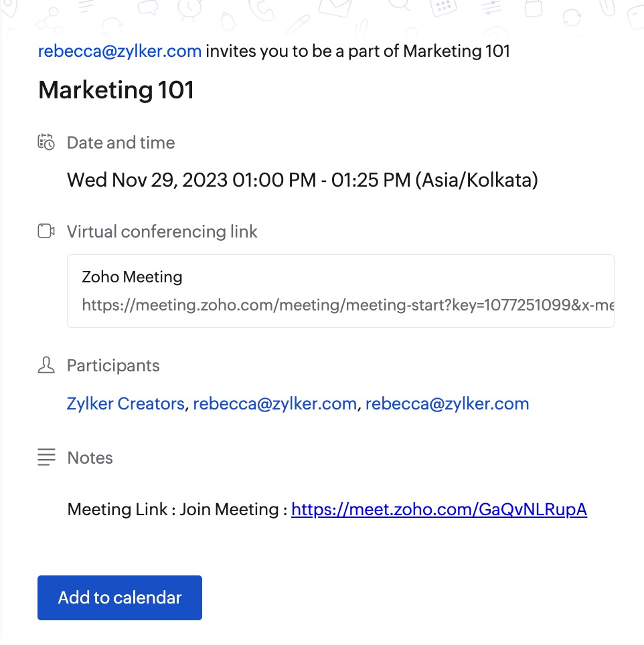The image size is (644, 645).
Task: Click the Add to calendar button
Action: 120,597
